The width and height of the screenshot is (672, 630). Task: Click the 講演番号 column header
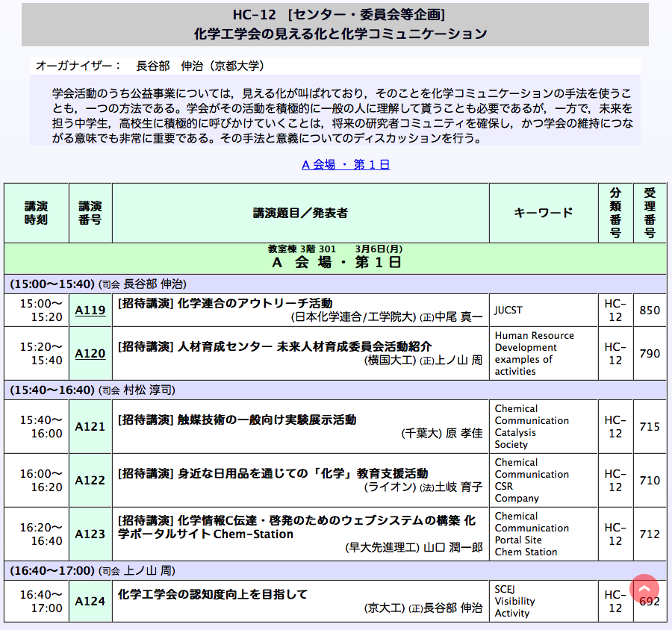[90, 213]
